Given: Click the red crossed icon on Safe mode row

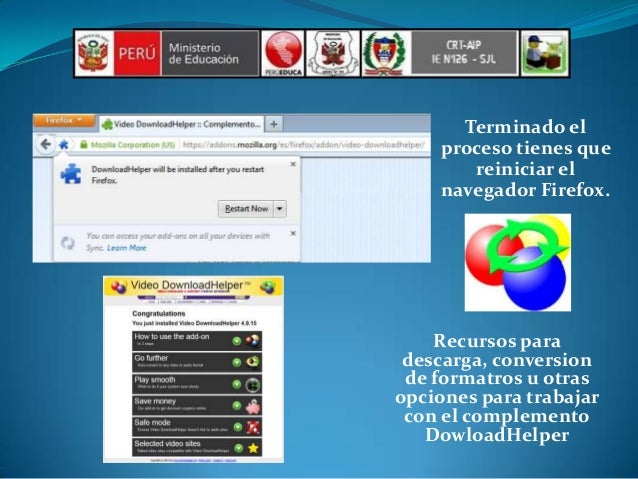Looking at the screenshot, I should pos(253,427).
